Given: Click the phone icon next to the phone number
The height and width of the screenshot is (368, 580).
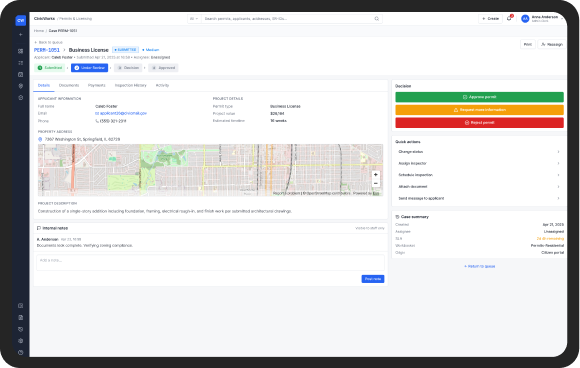Looking at the screenshot, I should click(97, 121).
